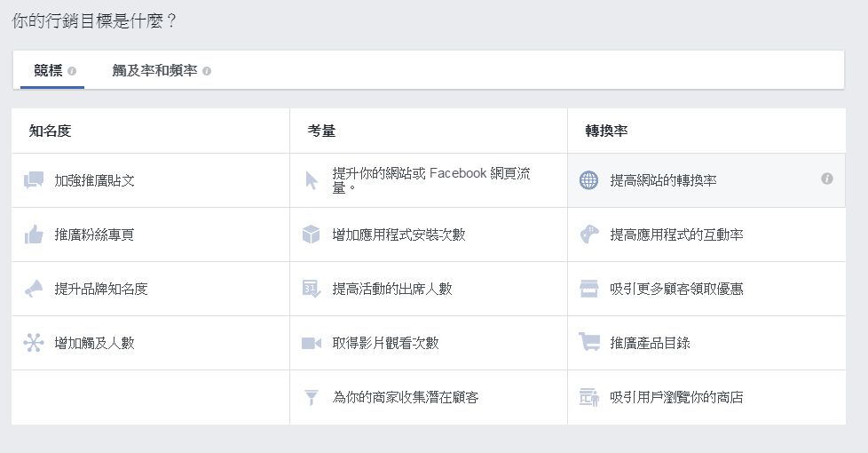Viewport: 868px width, 453px height.
Task: Click the thumbs-up icon for 推廣粉絲專頁
Action: pos(34,234)
